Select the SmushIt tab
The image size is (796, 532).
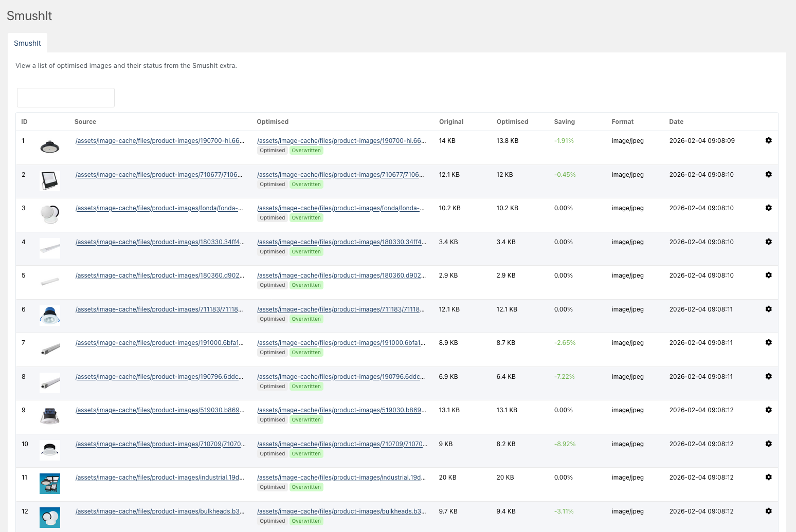point(27,43)
